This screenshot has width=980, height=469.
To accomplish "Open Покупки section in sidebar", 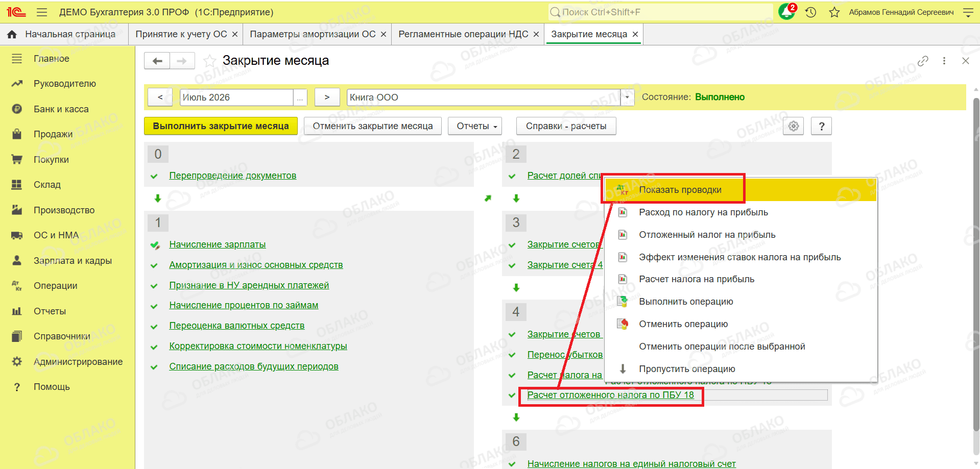I will pyautogui.click(x=51, y=160).
